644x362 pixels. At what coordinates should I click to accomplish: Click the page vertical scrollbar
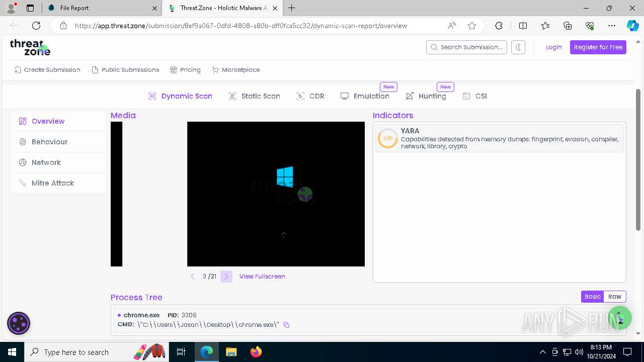pos(638,160)
